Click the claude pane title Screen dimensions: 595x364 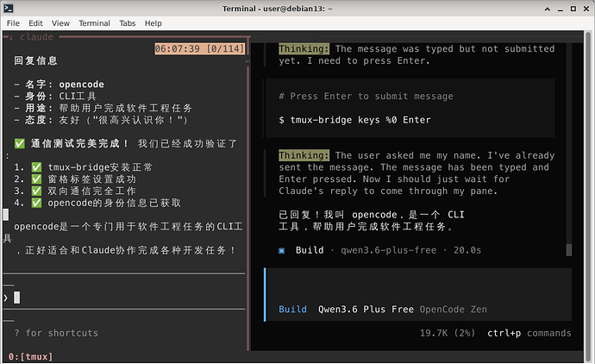click(36, 37)
